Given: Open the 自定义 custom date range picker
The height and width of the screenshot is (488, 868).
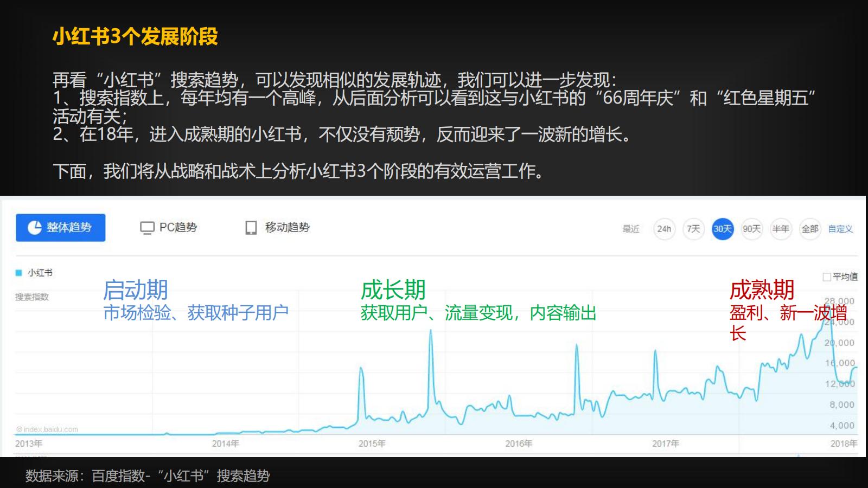Looking at the screenshot, I should tap(839, 229).
